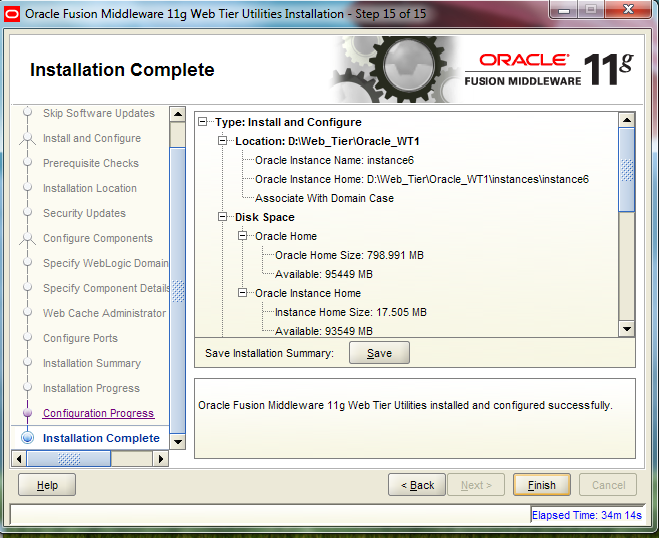Click the Web Cache Administrator step
This screenshot has width=659, height=538.
pos(104,313)
